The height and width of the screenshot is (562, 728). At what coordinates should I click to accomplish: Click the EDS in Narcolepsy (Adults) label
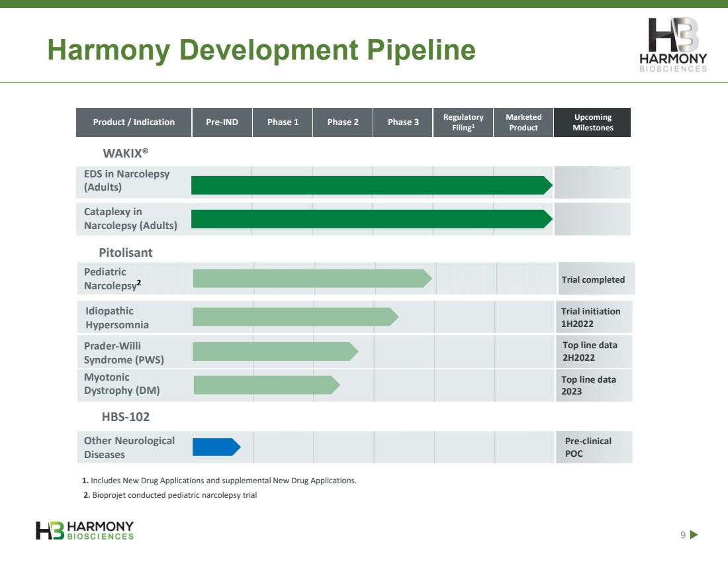click(x=127, y=180)
